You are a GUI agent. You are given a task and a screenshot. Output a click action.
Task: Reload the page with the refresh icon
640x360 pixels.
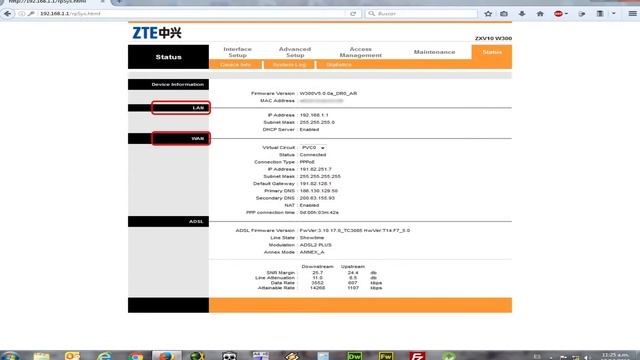[353, 13]
